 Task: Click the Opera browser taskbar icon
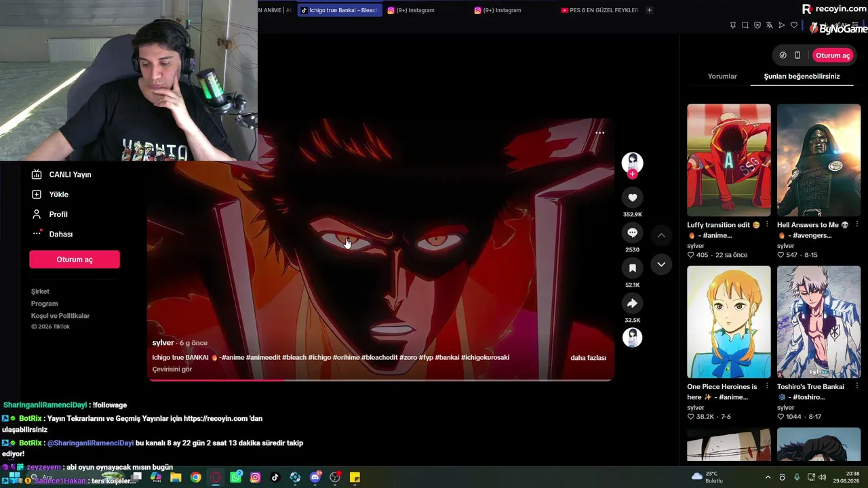pos(216,477)
